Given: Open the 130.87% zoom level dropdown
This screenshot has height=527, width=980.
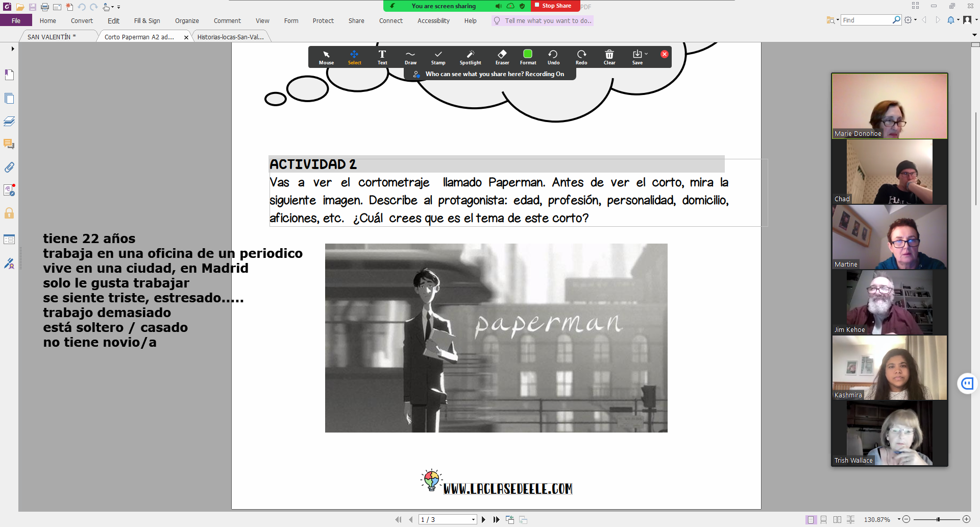Looking at the screenshot, I should [899, 519].
